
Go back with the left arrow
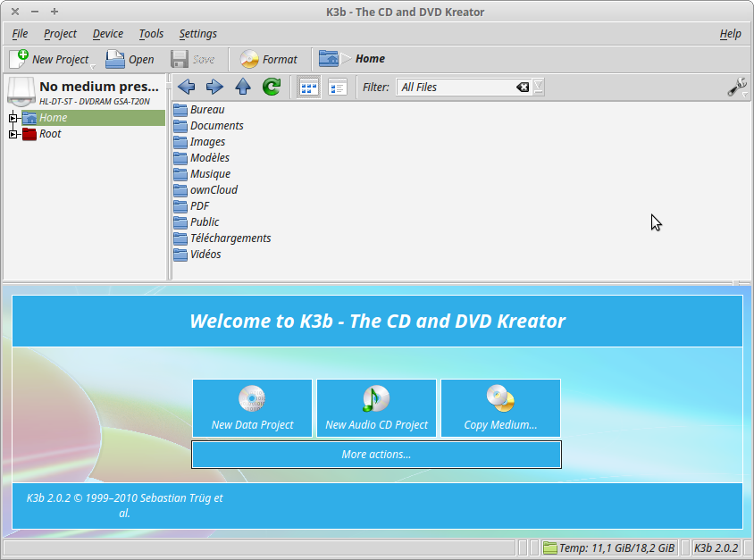(x=186, y=87)
